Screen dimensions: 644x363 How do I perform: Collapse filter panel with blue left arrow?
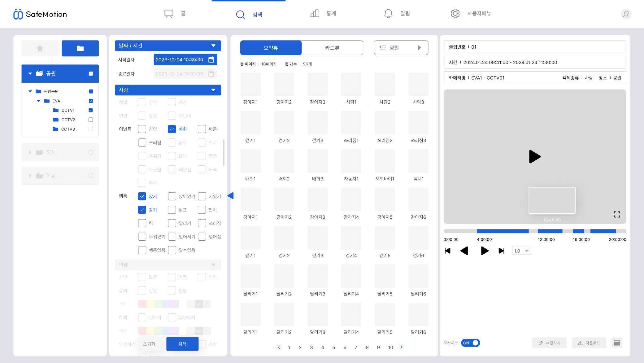pyautogui.click(x=231, y=195)
